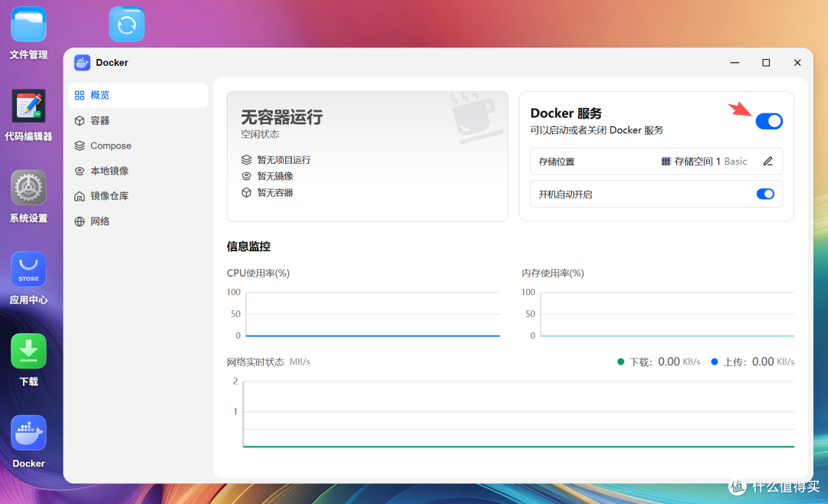
Task: Click the 暂无镜像 text
Action: coord(275,175)
